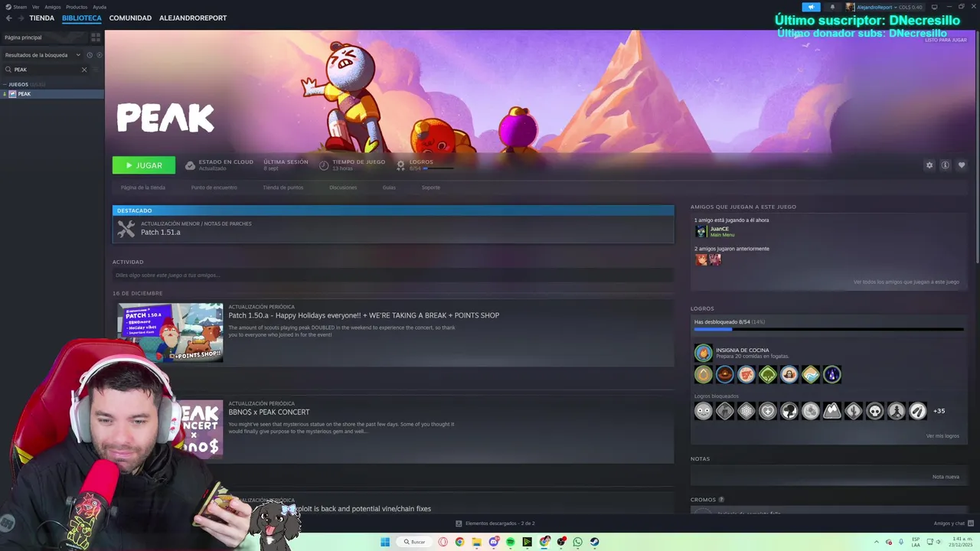Open Punto de encuentro link
Image resolution: width=980 pixels, height=551 pixels.
[x=214, y=187]
